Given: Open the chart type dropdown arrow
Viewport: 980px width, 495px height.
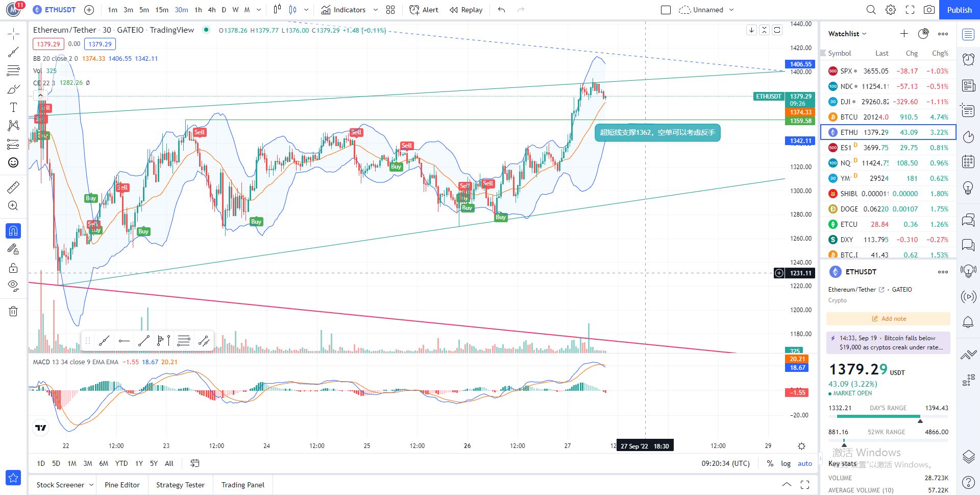Looking at the screenshot, I should [x=306, y=10].
